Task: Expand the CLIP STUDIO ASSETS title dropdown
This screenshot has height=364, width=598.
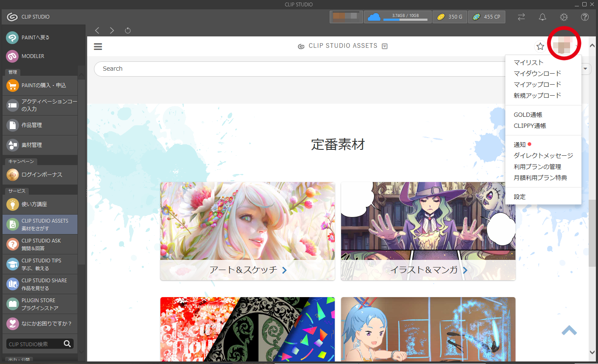Action: [x=385, y=46]
